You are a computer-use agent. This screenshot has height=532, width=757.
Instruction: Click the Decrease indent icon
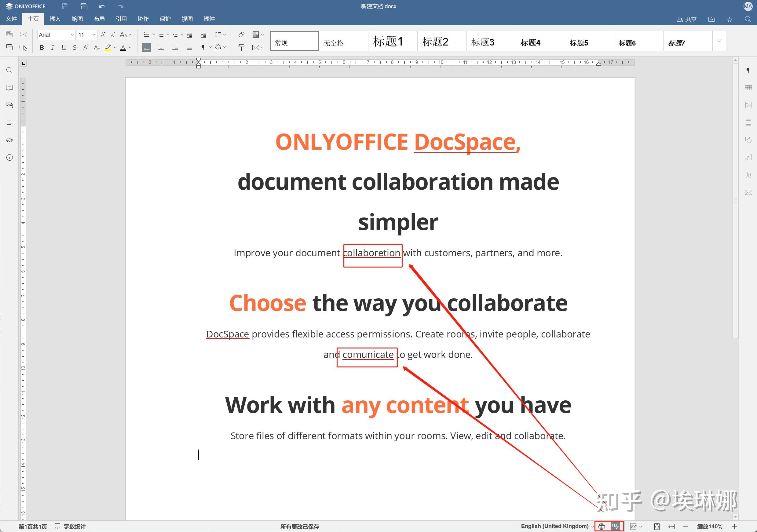pyautogui.click(x=189, y=35)
